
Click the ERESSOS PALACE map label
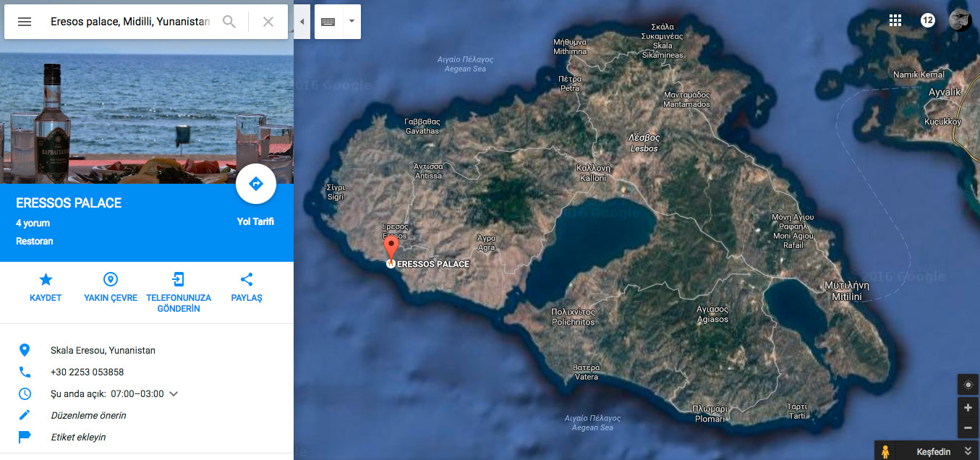click(433, 264)
